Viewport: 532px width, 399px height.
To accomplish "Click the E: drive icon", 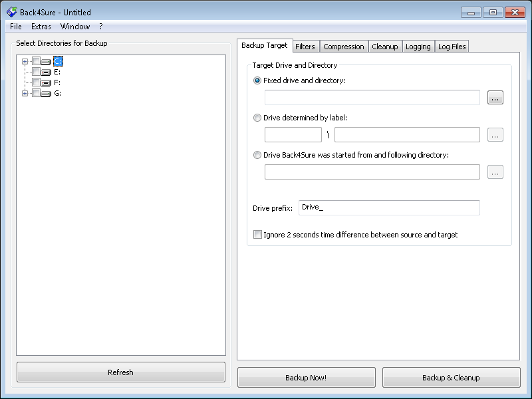I will tap(46, 72).
